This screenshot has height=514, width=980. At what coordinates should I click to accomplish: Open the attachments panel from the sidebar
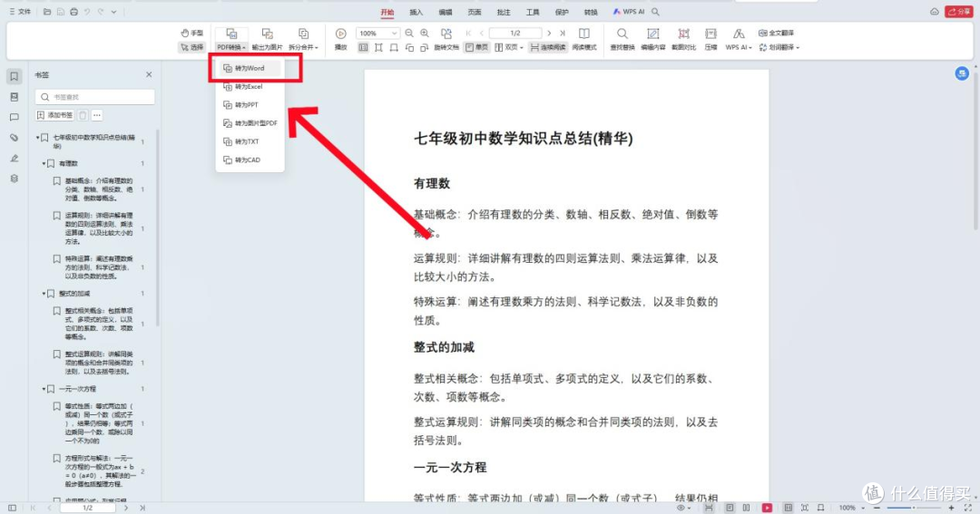click(14, 138)
